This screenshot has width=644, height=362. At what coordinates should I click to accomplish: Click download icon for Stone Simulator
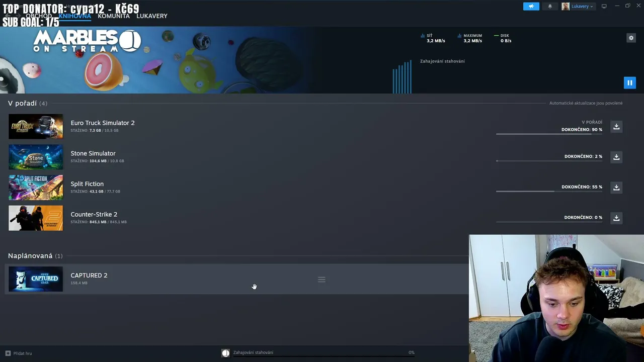click(x=616, y=157)
